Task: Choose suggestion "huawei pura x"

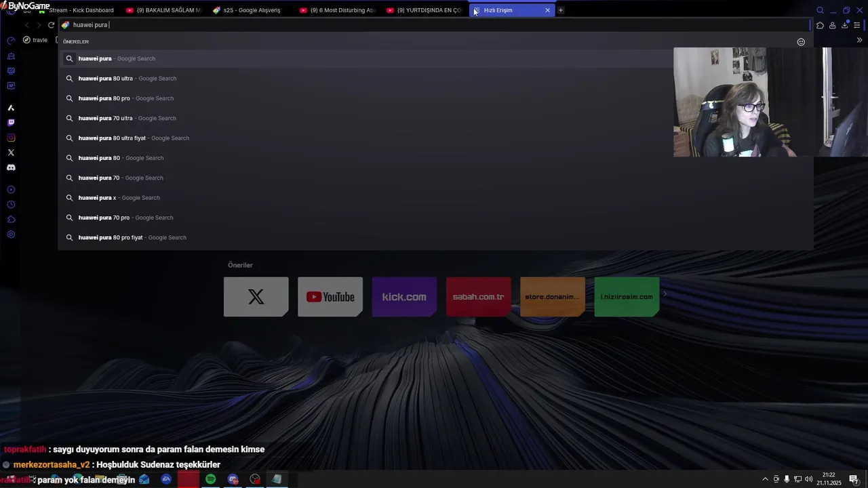Action: point(435,198)
